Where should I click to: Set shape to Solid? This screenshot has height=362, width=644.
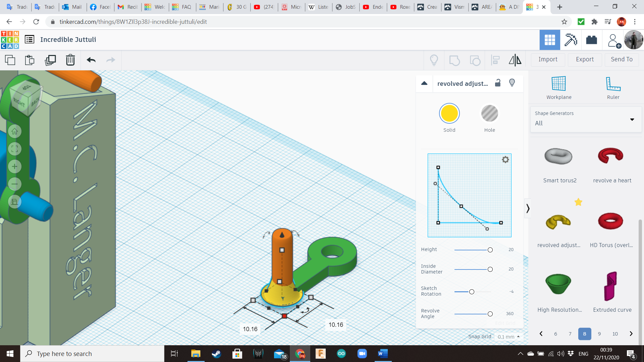pos(449,114)
